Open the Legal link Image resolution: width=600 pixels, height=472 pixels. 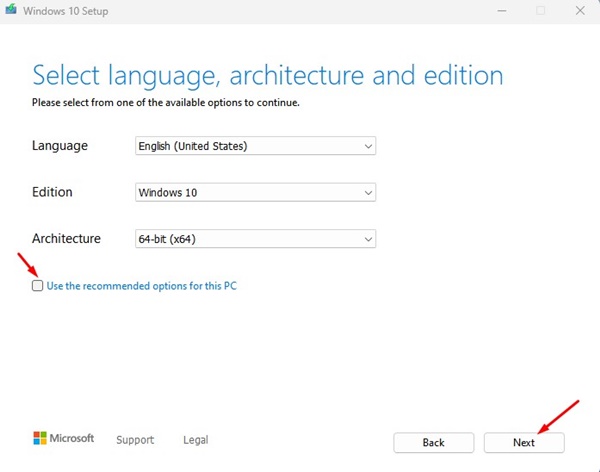pos(196,440)
